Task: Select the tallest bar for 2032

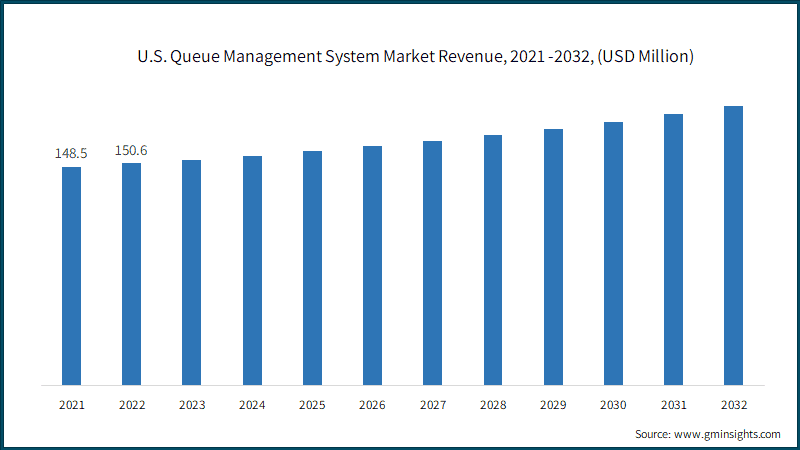Action: 734,245
